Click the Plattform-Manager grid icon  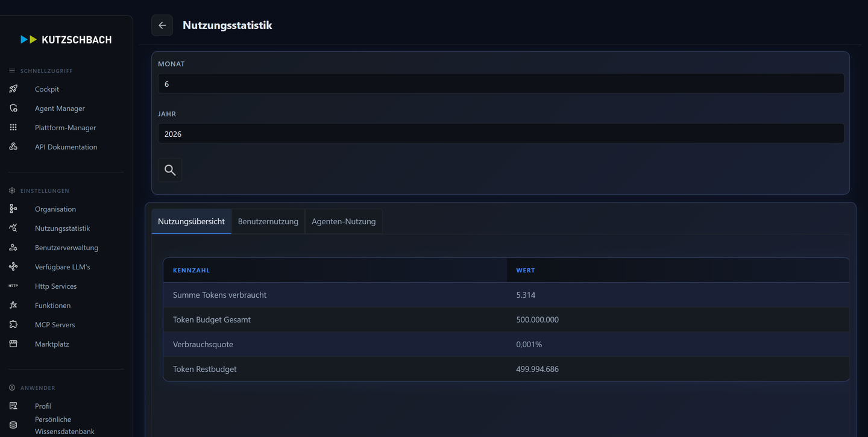pos(13,128)
